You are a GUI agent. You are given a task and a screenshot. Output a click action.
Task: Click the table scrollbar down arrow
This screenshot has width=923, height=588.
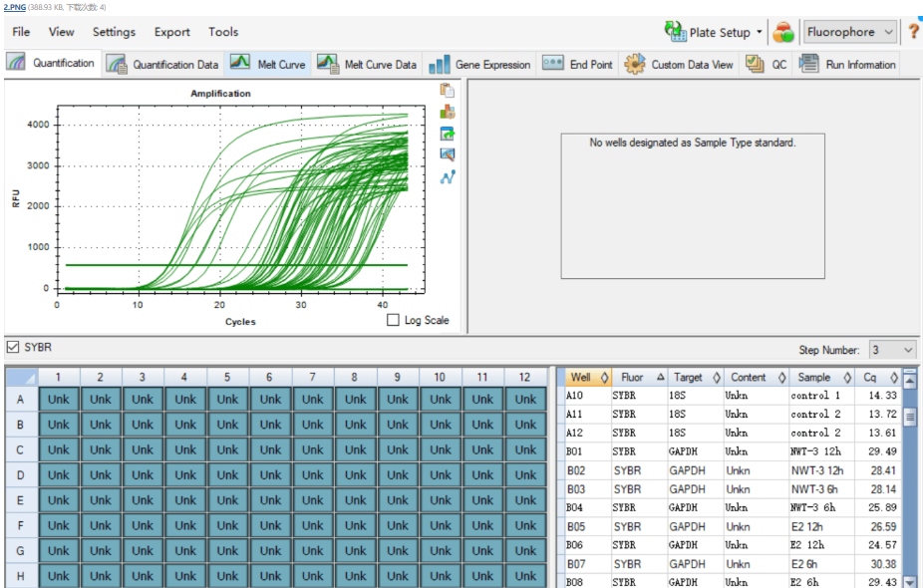point(910,582)
